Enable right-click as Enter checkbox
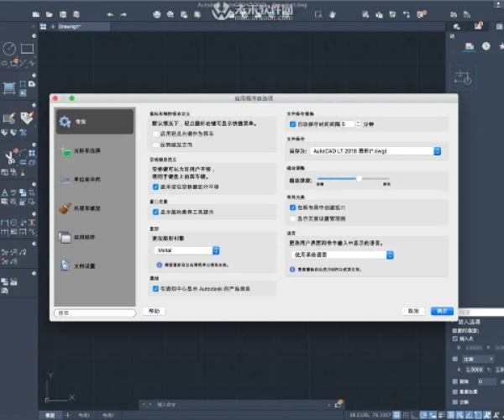Viewport: 504px width, 420px height. [156, 134]
